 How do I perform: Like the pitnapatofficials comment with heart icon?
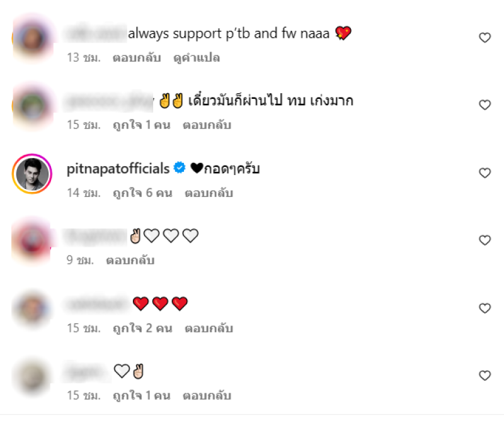[484, 173]
